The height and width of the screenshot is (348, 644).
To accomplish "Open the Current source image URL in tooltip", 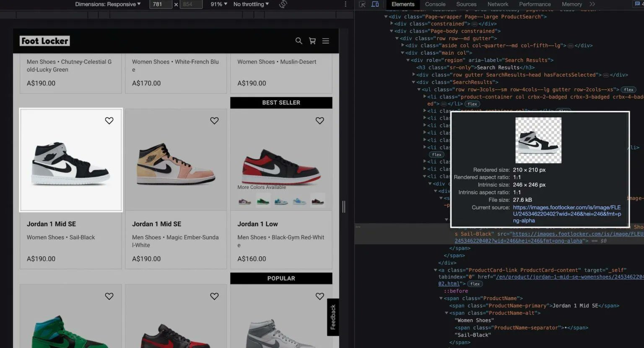I will [x=567, y=214].
